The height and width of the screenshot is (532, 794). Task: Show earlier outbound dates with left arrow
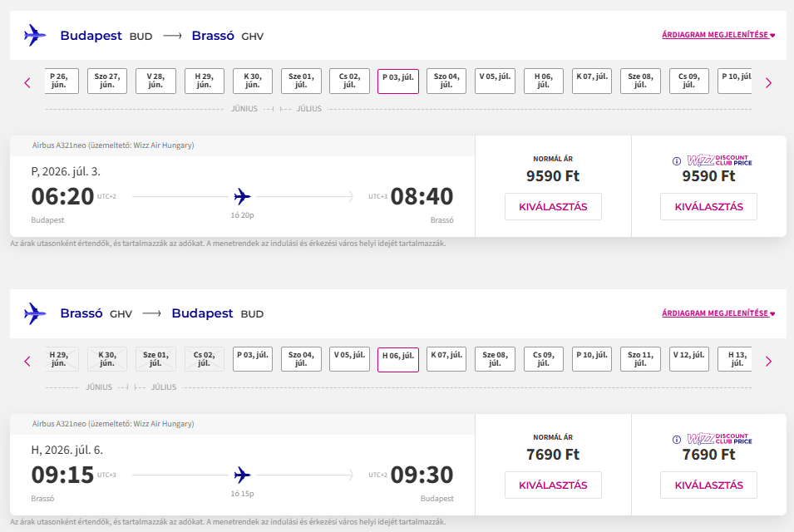[27, 82]
